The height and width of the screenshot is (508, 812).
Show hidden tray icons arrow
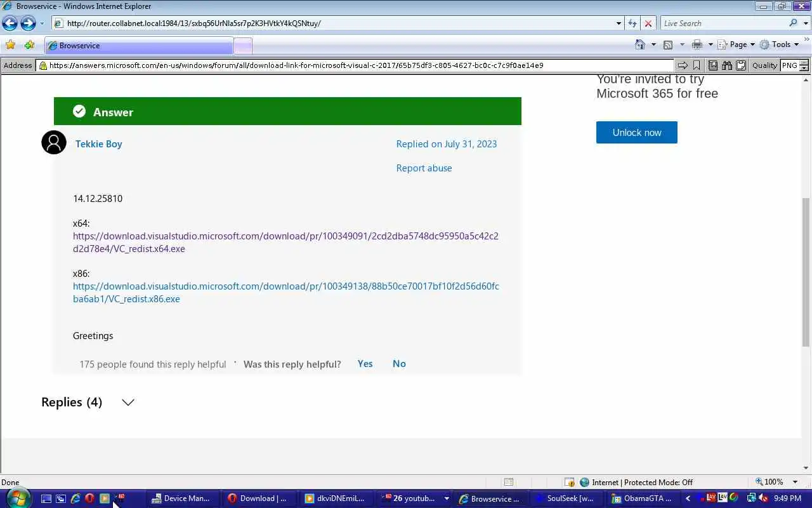point(688,498)
